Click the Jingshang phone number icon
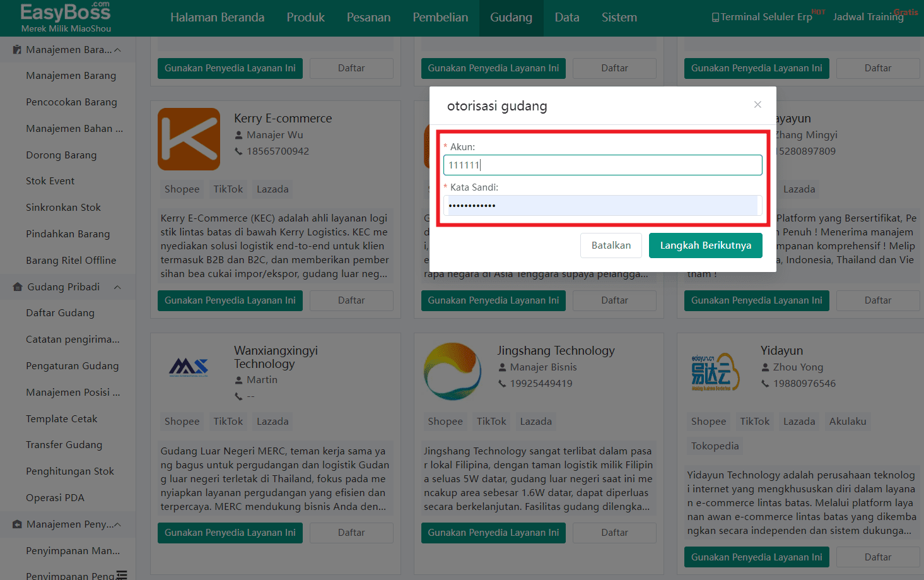The height and width of the screenshot is (580, 924). [502, 384]
